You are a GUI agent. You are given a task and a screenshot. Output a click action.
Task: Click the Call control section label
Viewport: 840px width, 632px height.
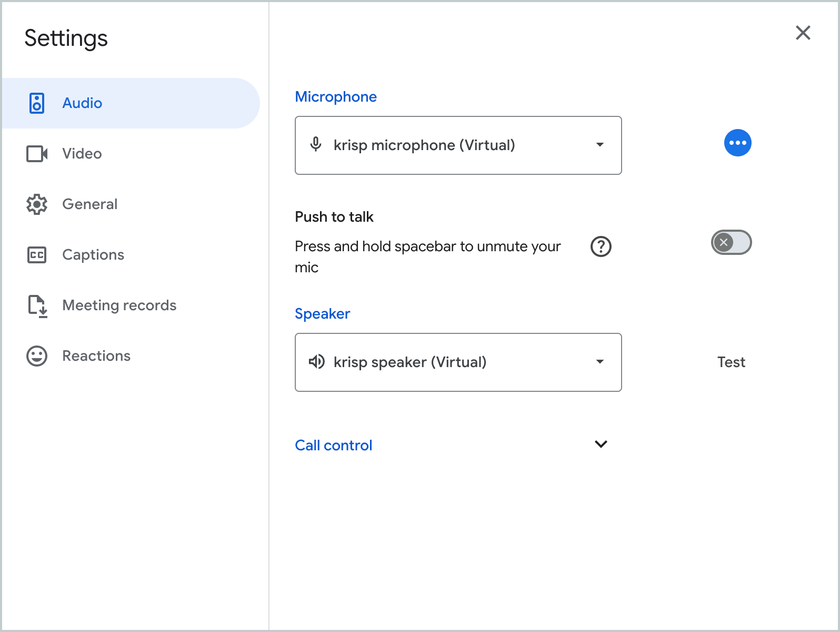point(334,446)
